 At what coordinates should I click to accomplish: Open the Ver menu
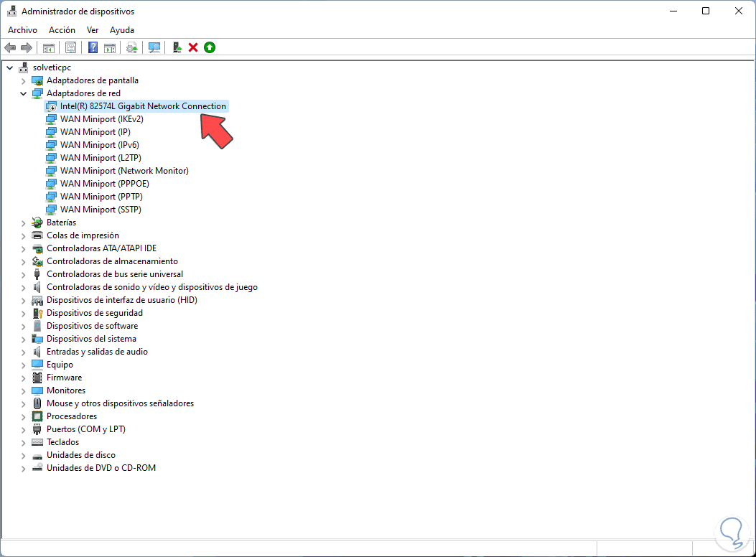point(93,30)
